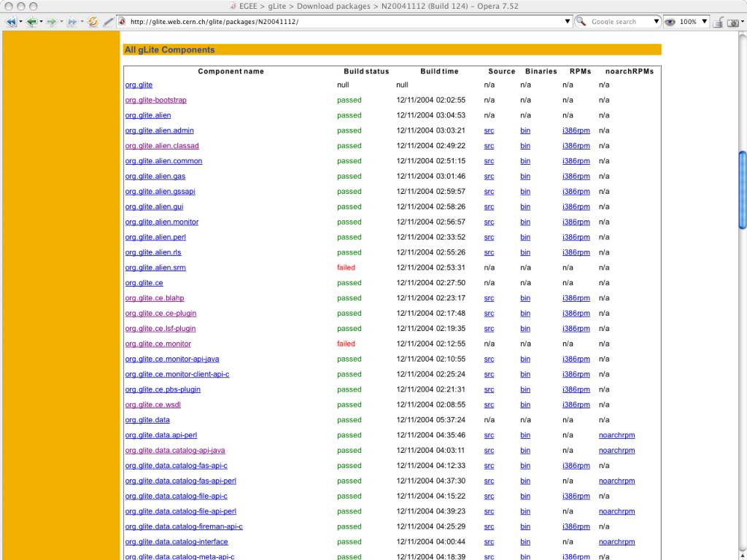
Task: Open the org.glite.ce.lsf-plugin link
Action: (x=160, y=329)
